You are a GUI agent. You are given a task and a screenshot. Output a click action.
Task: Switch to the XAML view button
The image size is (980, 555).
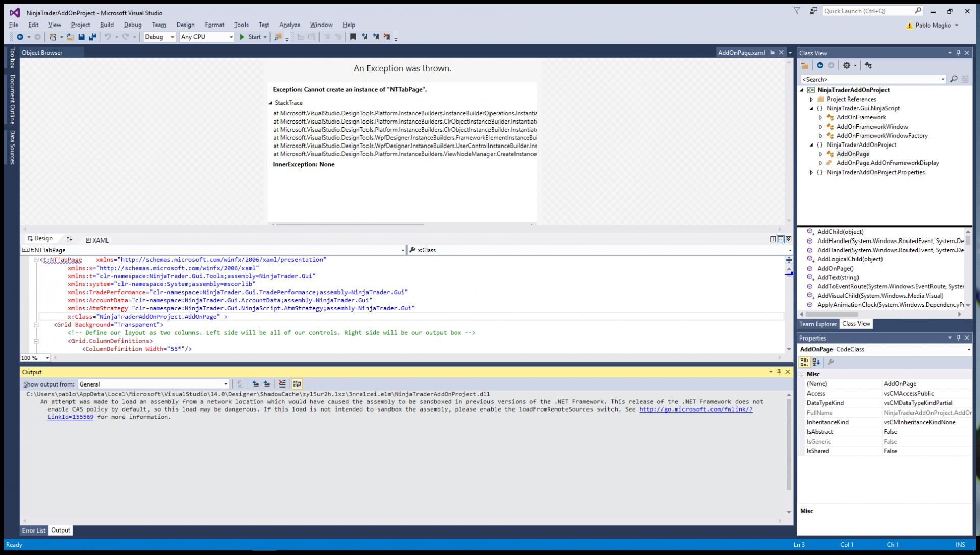pyautogui.click(x=97, y=240)
